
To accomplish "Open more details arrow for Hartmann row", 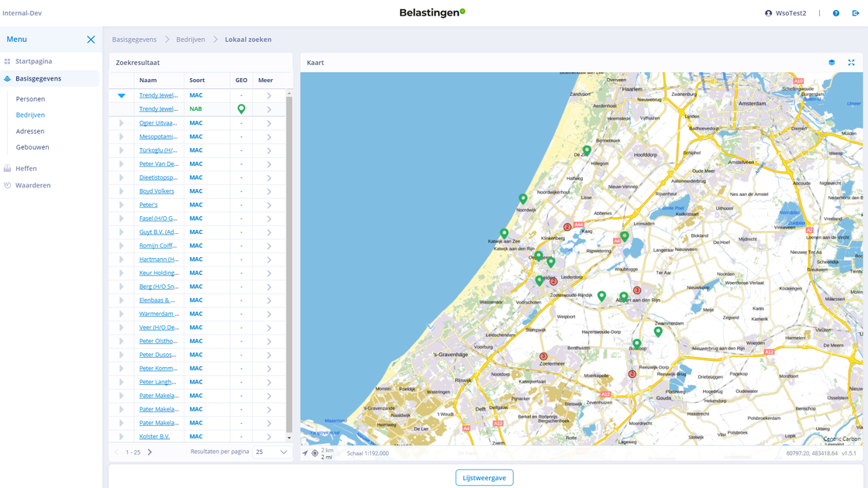I will click(x=269, y=259).
